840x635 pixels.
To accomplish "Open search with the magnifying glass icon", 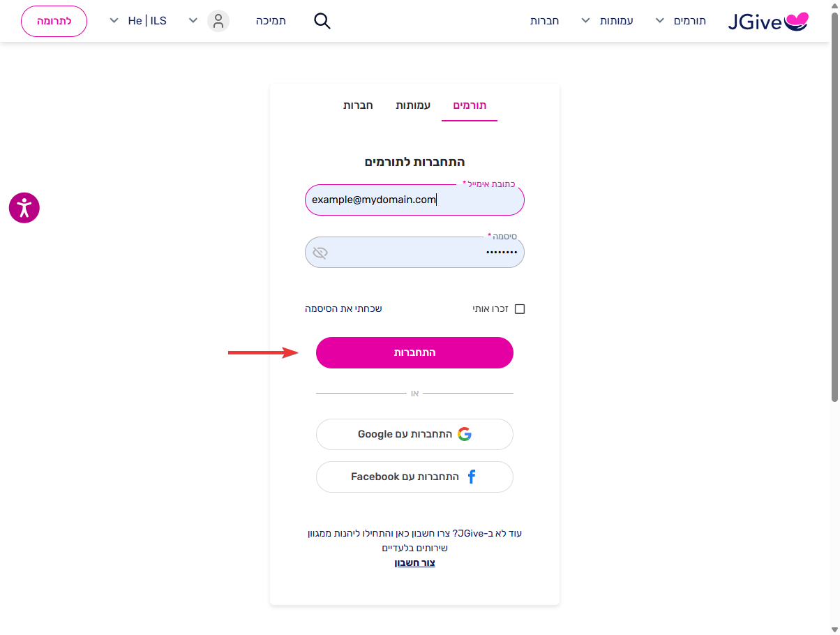I will [x=322, y=21].
